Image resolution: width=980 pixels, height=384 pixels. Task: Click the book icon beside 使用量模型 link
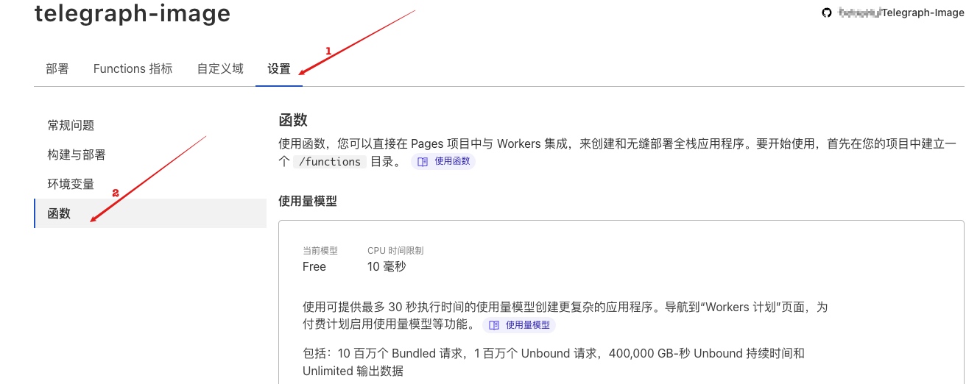pyautogui.click(x=494, y=325)
